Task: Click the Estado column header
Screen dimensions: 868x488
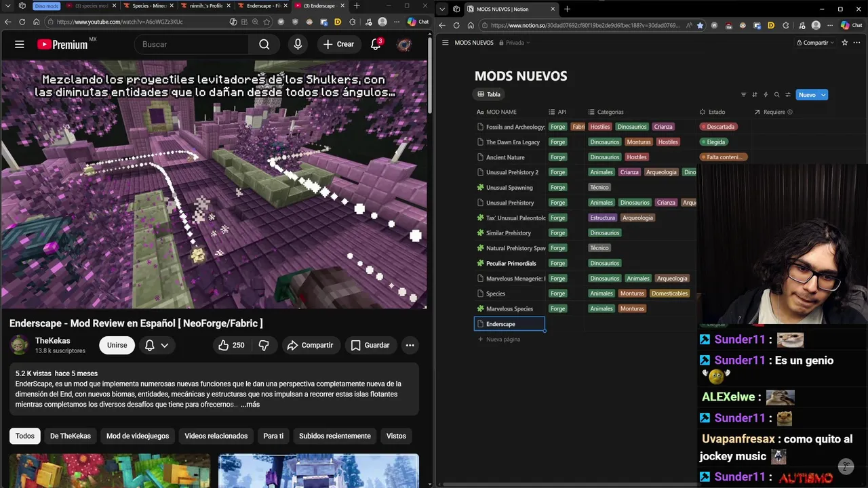Action: tap(712, 112)
